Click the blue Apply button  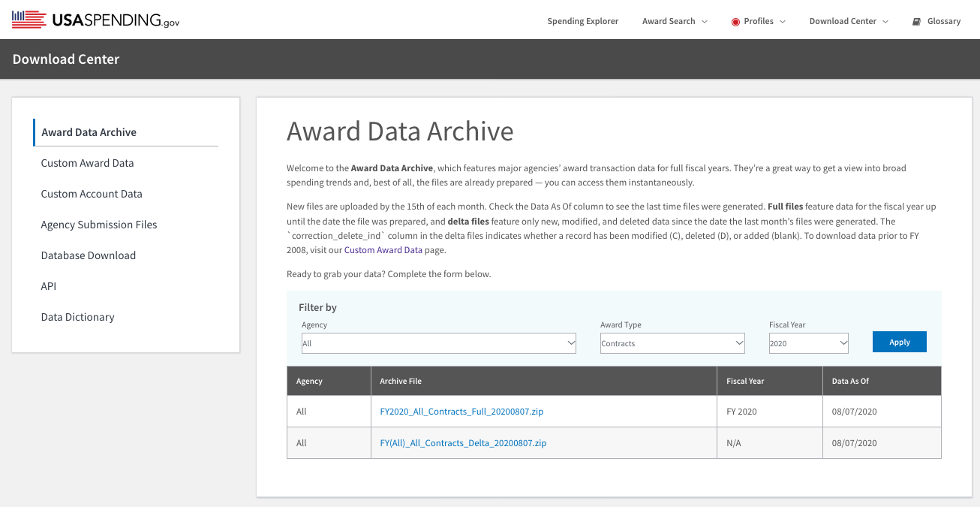(900, 342)
